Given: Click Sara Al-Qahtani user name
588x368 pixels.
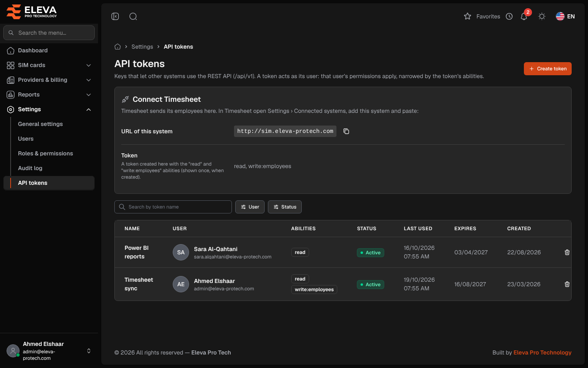Looking at the screenshot, I should pyautogui.click(x=216, y=249).
